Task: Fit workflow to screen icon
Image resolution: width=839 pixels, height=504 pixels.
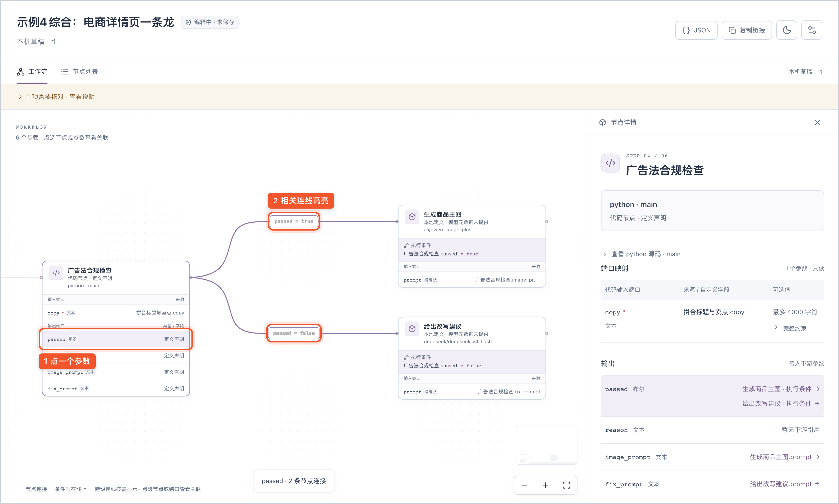Action: click(566, 485)
